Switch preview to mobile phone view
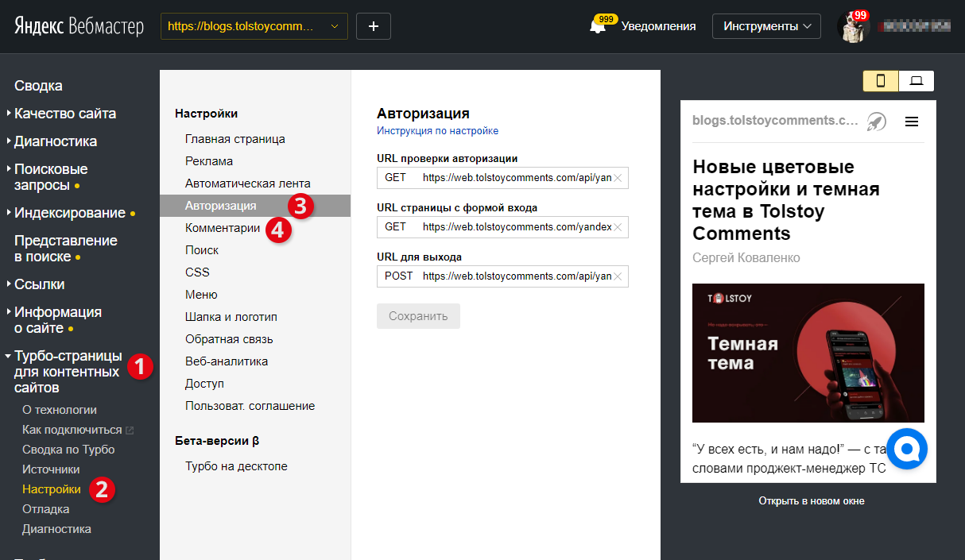This screenshot has width=965, height=560. click(881, 80)
